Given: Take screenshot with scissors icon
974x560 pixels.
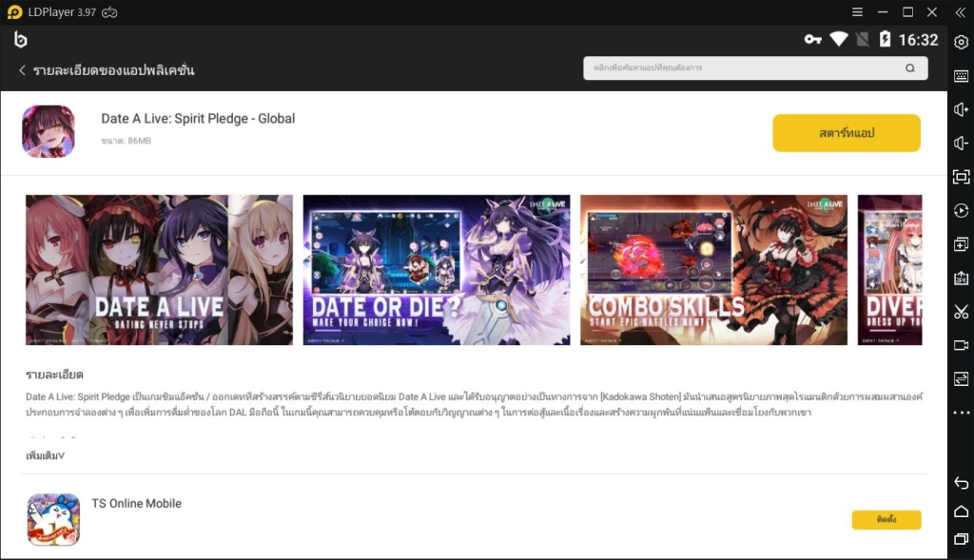Looking at the screenshot, I should pos(961,312).
